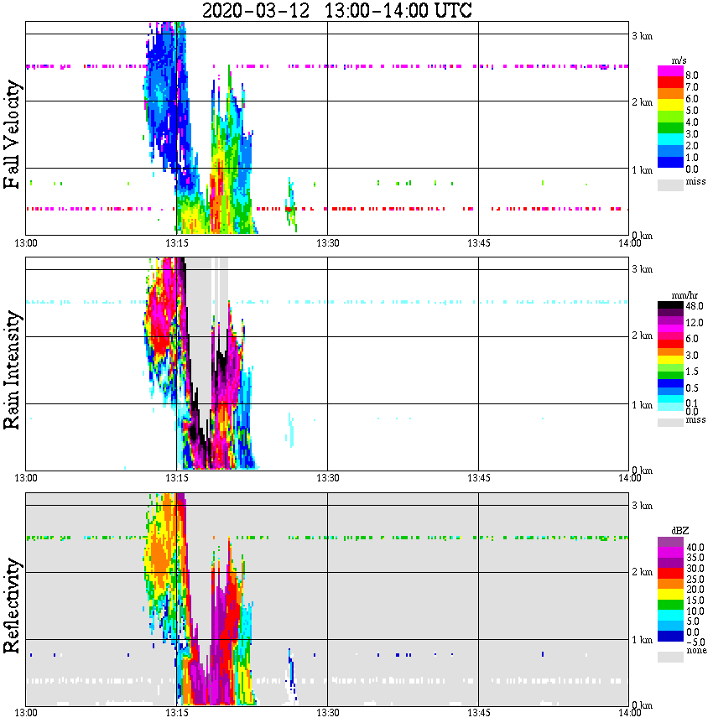713x728 pixels.
Task: Click the black 48.0 mm/hr legend swatch
Action: (x=670, y=305)
